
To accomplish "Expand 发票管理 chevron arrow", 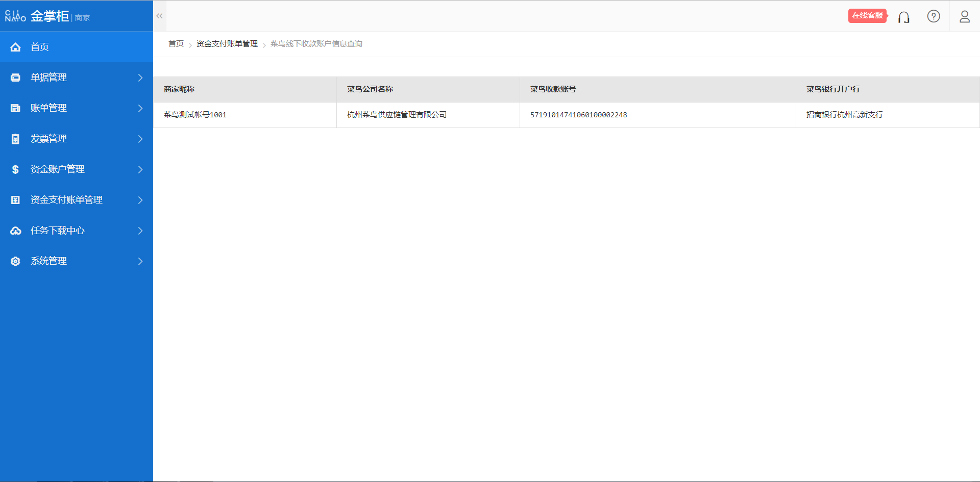I will [x=140, y=139].
